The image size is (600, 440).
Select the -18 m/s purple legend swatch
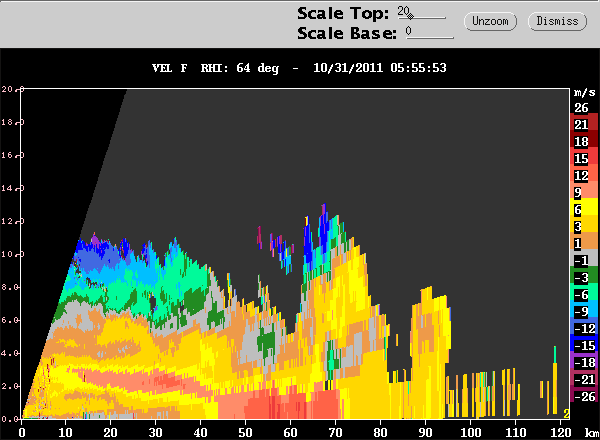point(584,362)
